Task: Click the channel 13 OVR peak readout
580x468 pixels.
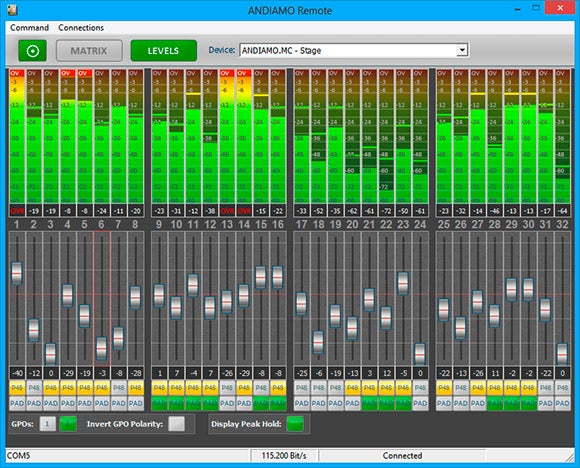Action: point(227,211)
